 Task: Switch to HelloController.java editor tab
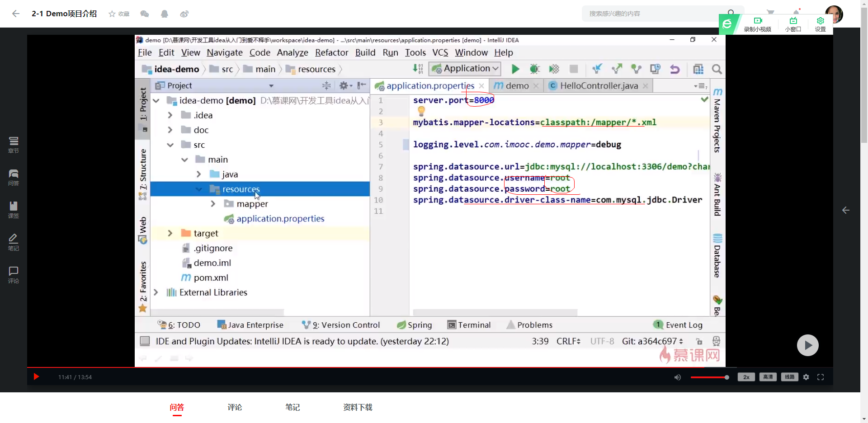599,86
